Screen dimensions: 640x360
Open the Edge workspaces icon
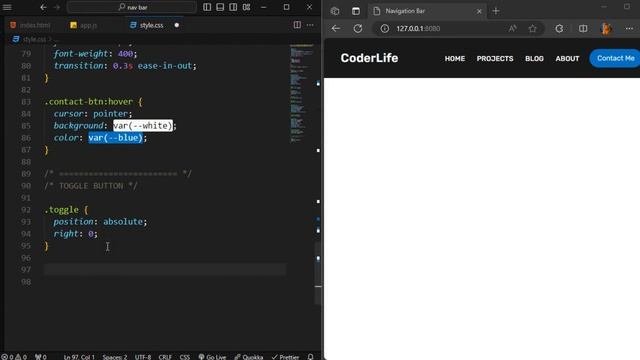(335, 11)
